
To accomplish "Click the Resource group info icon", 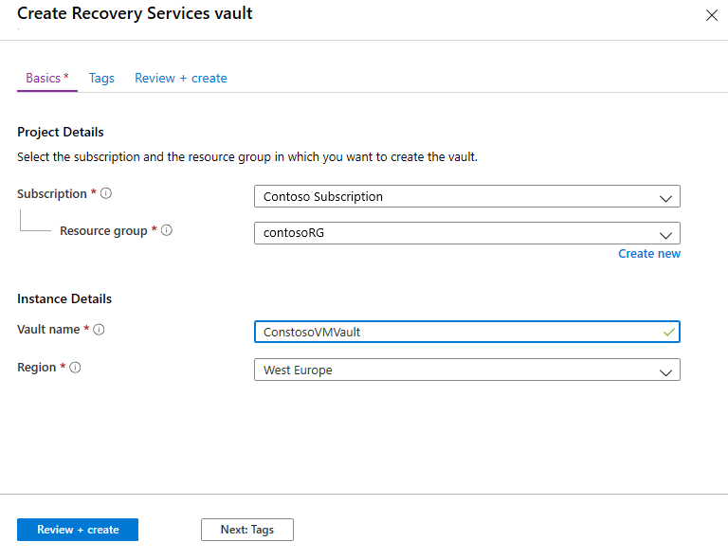I will [x=167, y=230].
